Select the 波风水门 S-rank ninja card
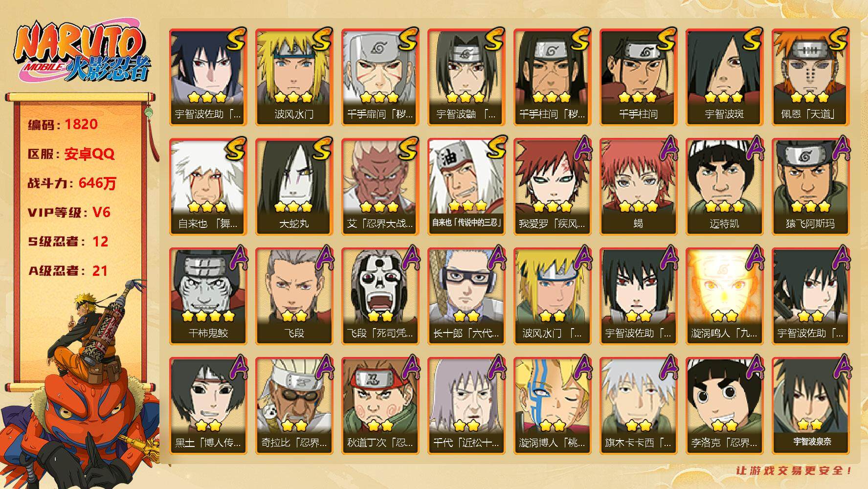The image size is (868, 489). pos(294,77)
